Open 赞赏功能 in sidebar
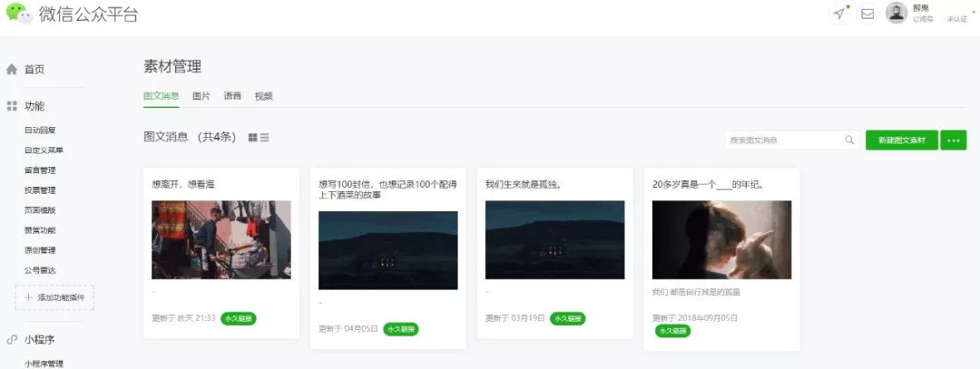 pos(40,229)
